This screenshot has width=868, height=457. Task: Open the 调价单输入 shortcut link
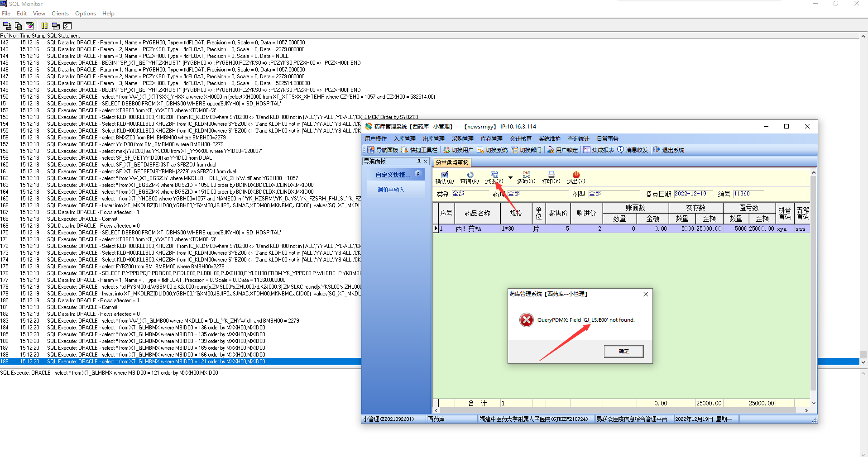(391, 190)
